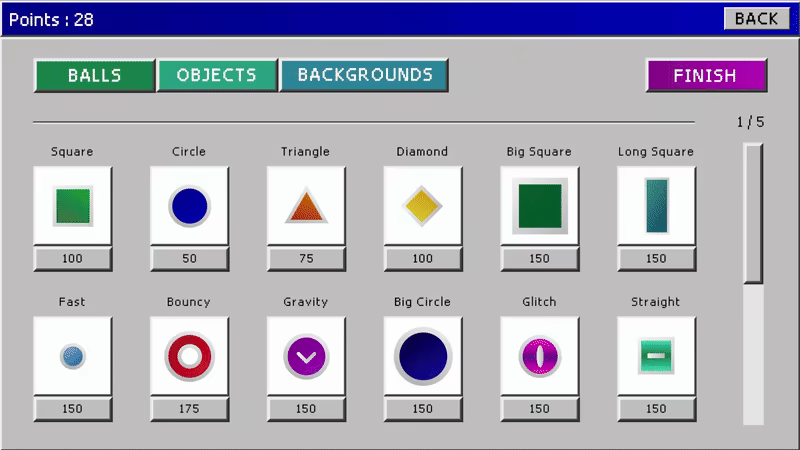Go back with the BACK button

coord(757,19)
